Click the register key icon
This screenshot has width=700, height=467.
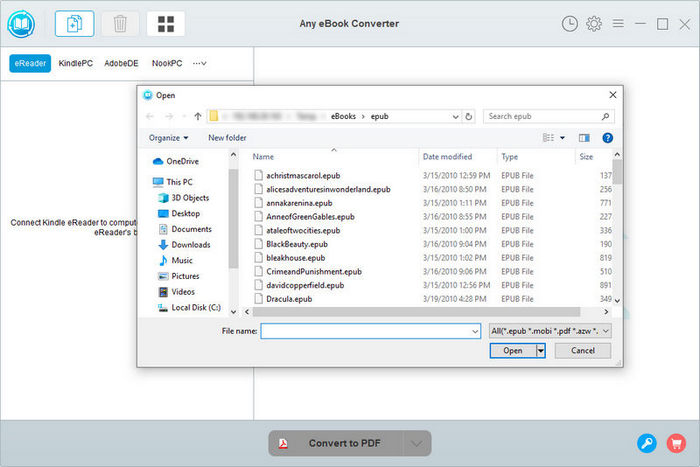tap(646, 443)
